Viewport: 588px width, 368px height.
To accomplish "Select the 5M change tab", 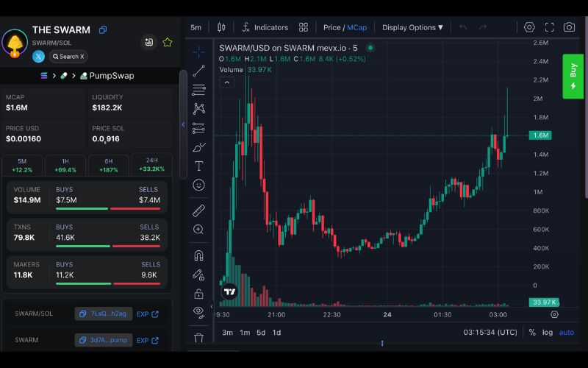I will [x=22, y=165].
